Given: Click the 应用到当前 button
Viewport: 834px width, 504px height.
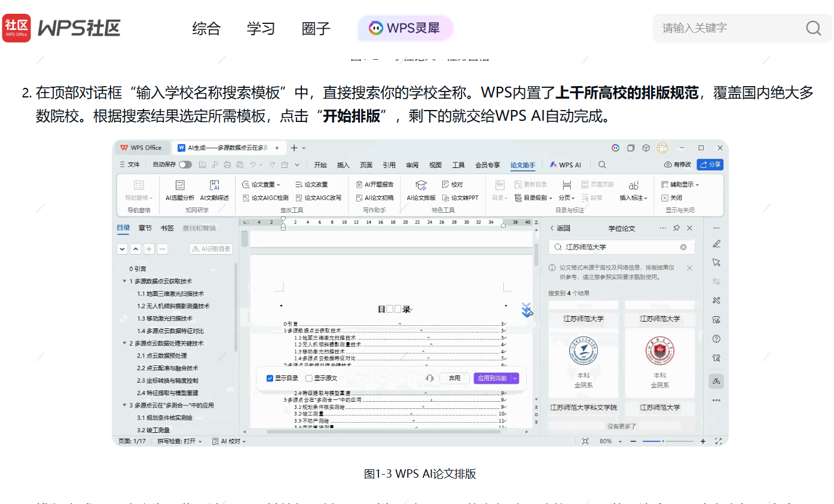Looking at the screenshot, I should tap(492, 378).
